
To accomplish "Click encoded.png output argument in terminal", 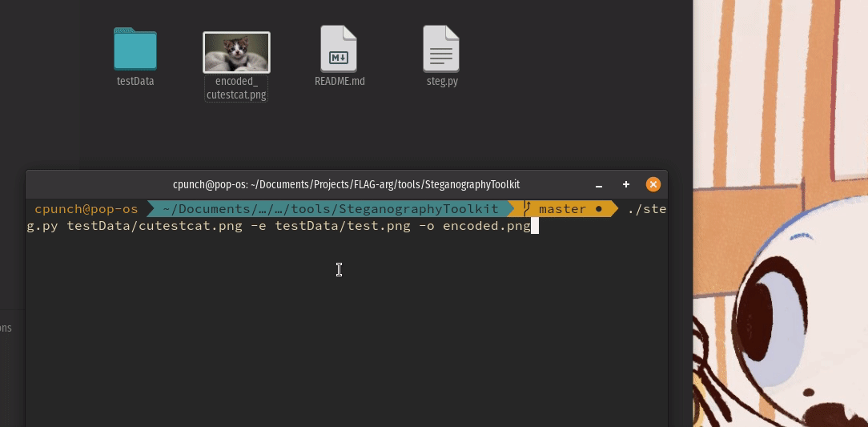I will 487,226.
